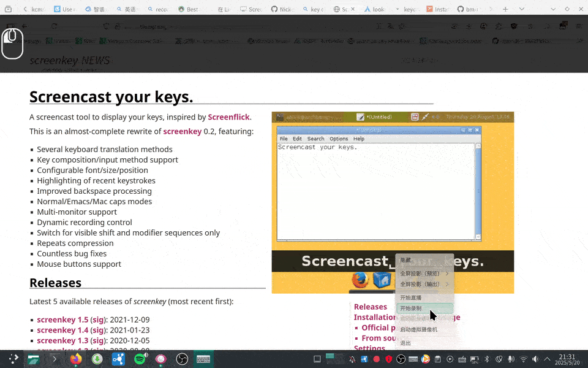Open the OBS Studio taskbar entry
The image size is (588, 368).
click(182, 359)
